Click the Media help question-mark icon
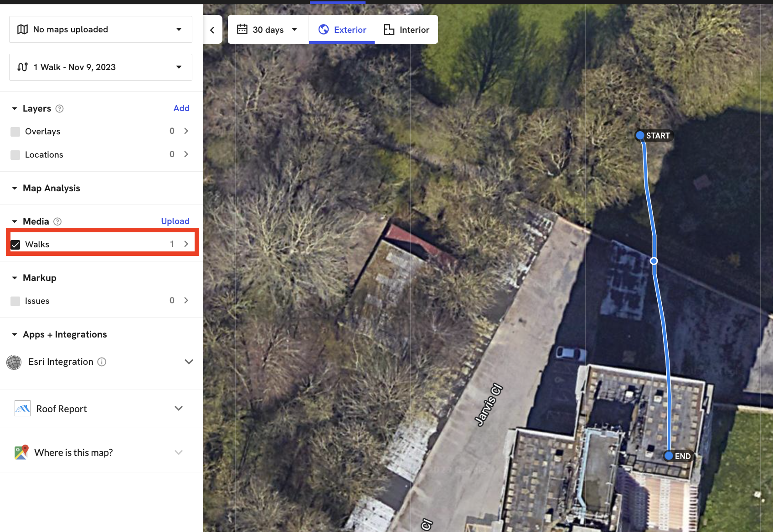The height and width of the screenshot is (532, 773). tap(57, 222)
